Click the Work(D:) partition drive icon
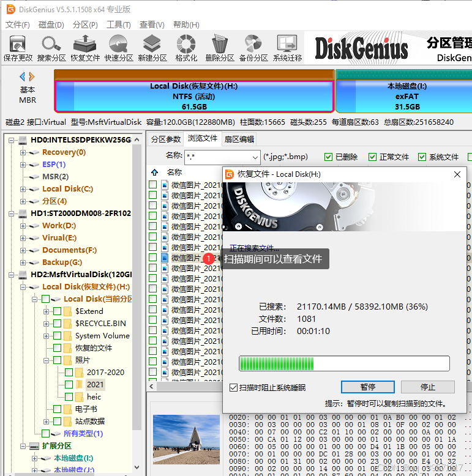The image size is (472, 476). (x=34, y=226)
